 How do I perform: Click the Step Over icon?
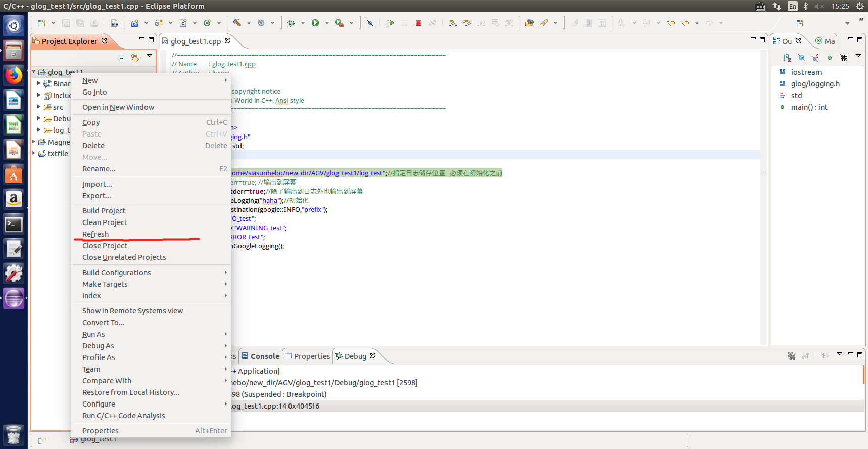[467, 23]
